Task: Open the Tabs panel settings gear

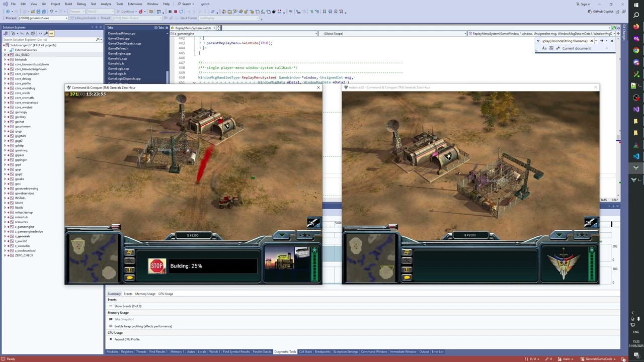Action: 167,28
